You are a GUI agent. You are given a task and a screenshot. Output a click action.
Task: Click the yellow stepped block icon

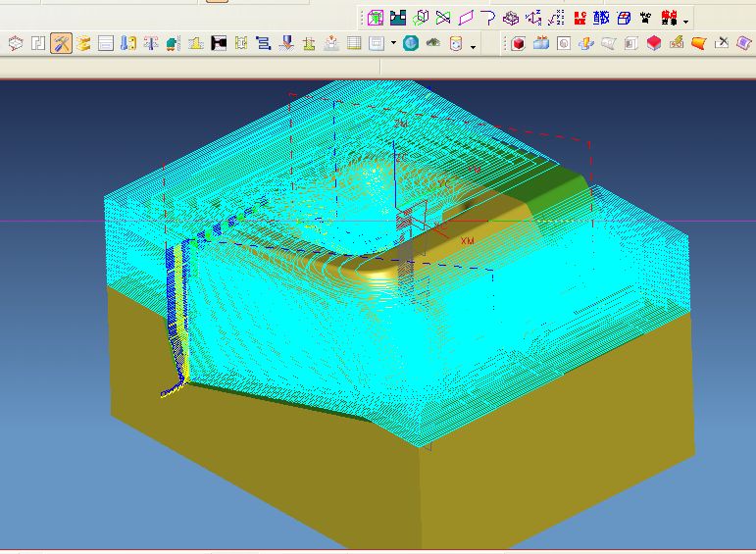tap(196, 43)
